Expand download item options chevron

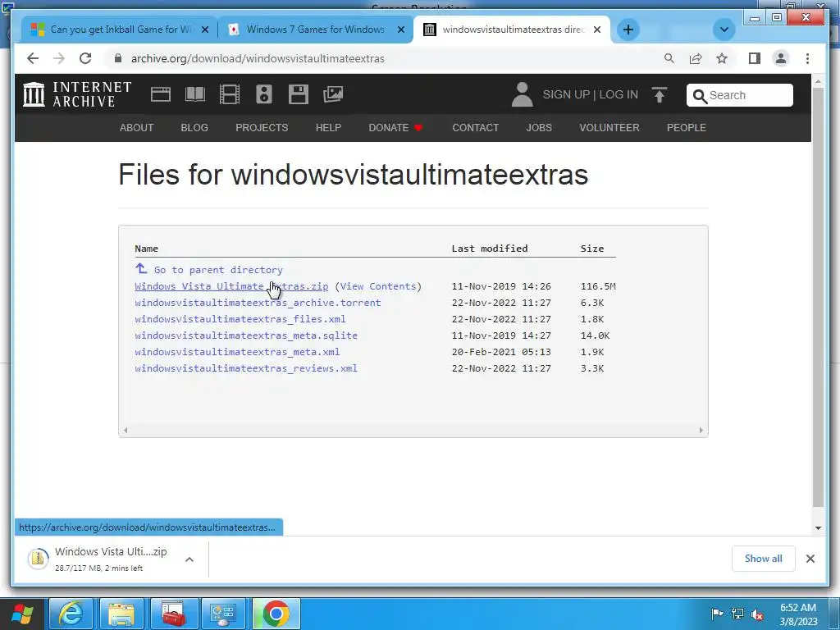(x=189, y=559)
